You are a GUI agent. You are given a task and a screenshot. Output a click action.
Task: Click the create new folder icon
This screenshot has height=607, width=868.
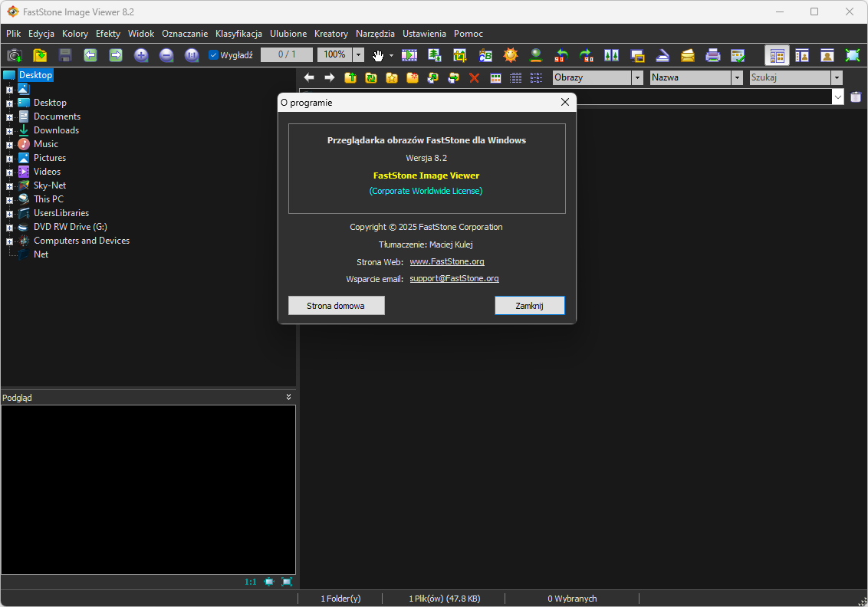tap(413, 77)
